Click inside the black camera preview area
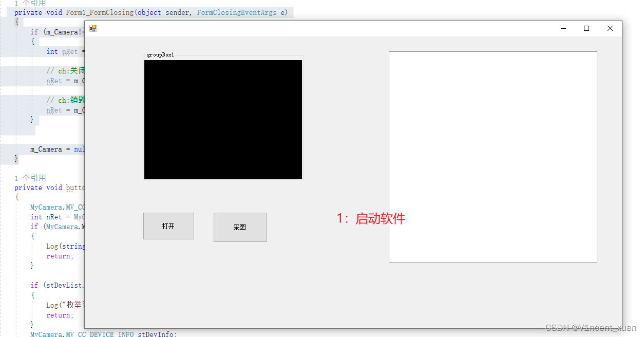Viewport: 644px width, 337px height. pyautogui.click(x=222, y=119)
